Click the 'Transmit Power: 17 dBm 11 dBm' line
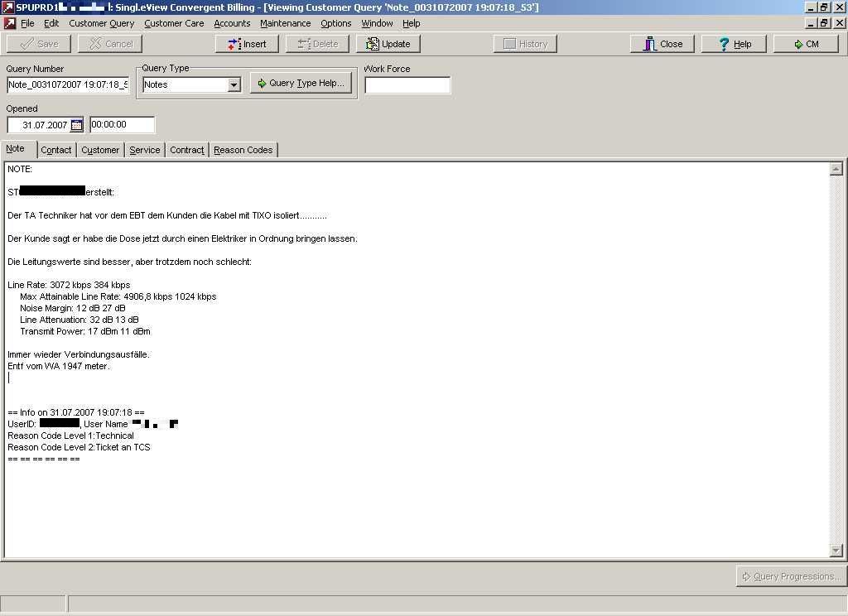The height and width of the screenshot is (616, 848). point(85,331)
